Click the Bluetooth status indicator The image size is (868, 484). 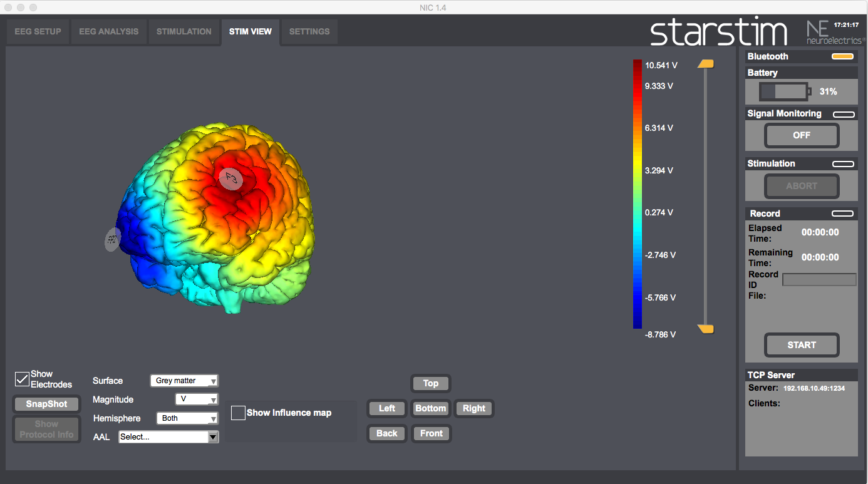tap(843, 56)
